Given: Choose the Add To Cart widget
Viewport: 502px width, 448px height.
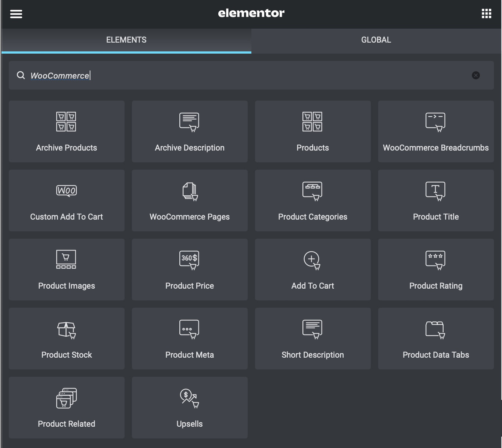Looking at the screenshot, I should tap(313, 270).
